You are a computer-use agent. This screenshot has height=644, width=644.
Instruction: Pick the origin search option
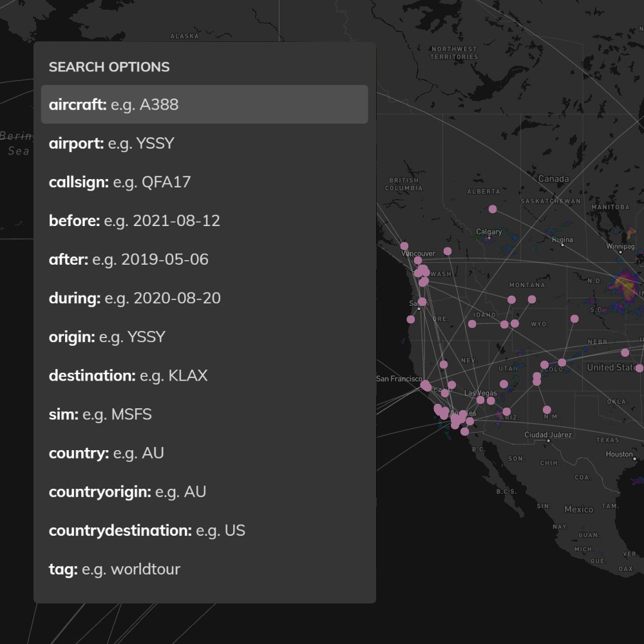pyautogui.click(x=204, y=336)
